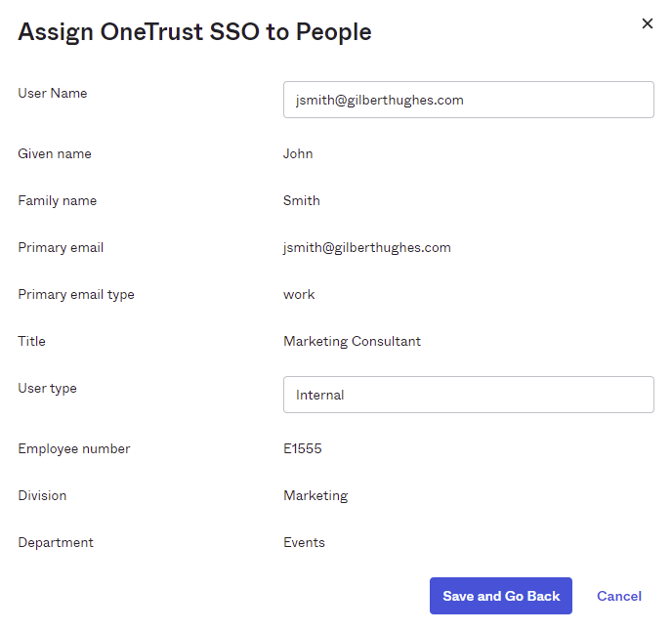The image size is (672, 631).
Task: Select the Given name value John
Action: point(298,154)
